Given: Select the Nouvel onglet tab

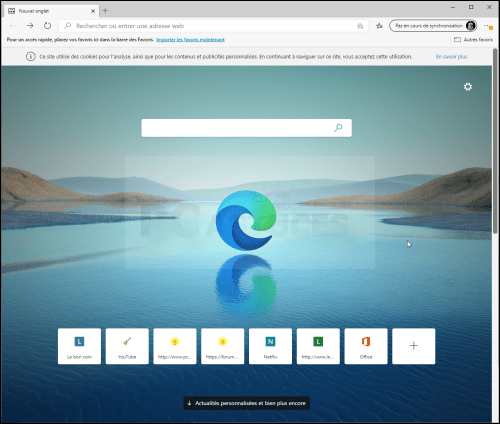Looking at the screenshot, I should tap(50, 11).
